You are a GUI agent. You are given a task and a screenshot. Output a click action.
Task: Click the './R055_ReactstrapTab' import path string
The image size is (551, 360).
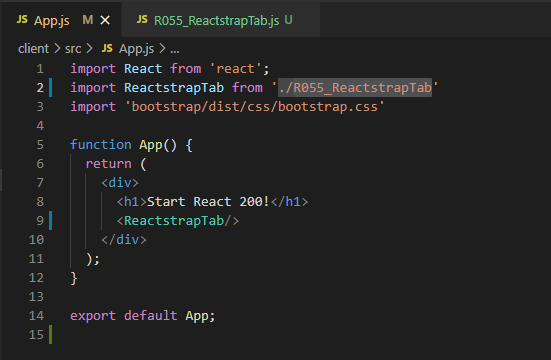click(x=355, y=88)
